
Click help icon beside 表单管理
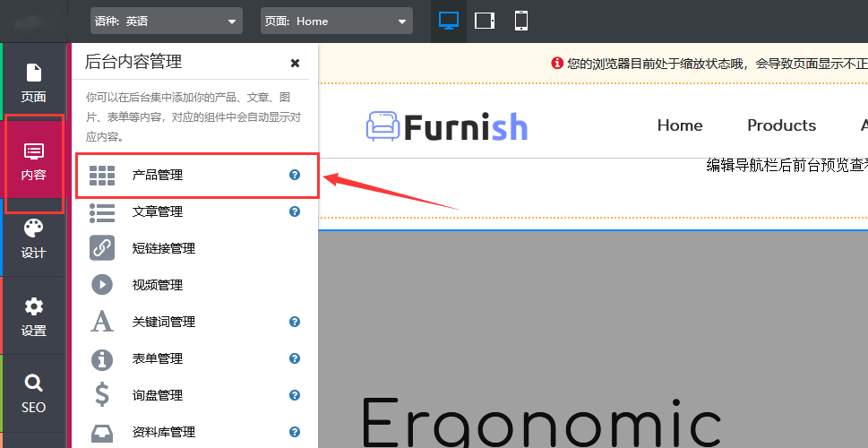coord(295,358)
